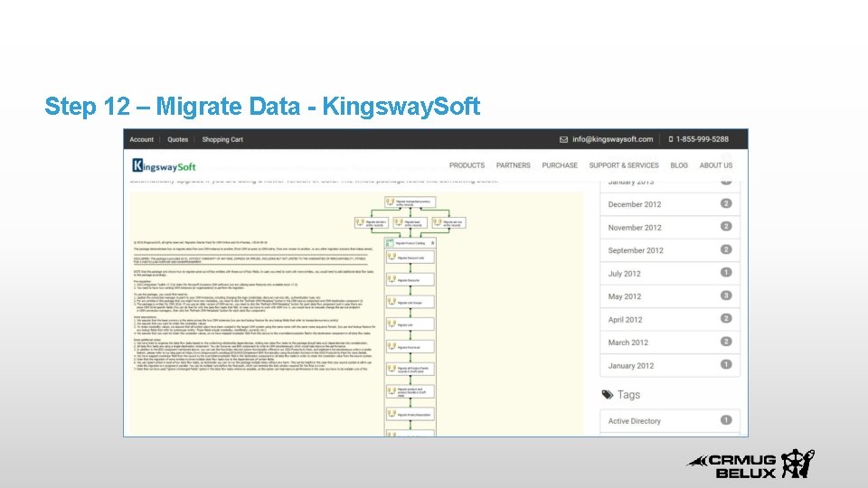Click the count badge for January 2012

pos(726,364)
